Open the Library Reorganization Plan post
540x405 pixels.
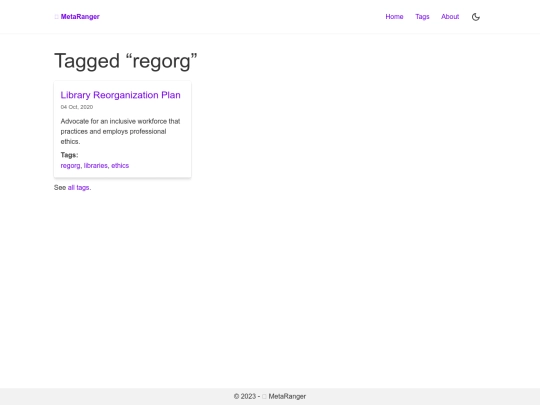coord(121,95)
